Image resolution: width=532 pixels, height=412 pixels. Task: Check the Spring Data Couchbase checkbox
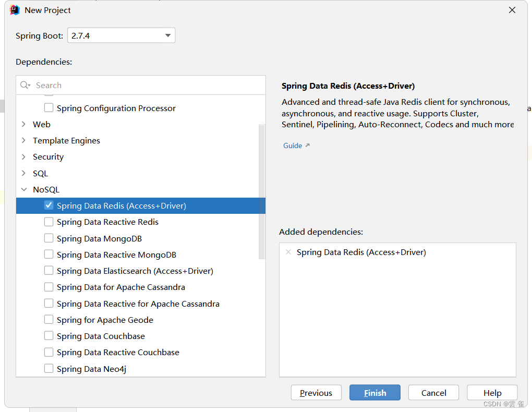[49, 336]
